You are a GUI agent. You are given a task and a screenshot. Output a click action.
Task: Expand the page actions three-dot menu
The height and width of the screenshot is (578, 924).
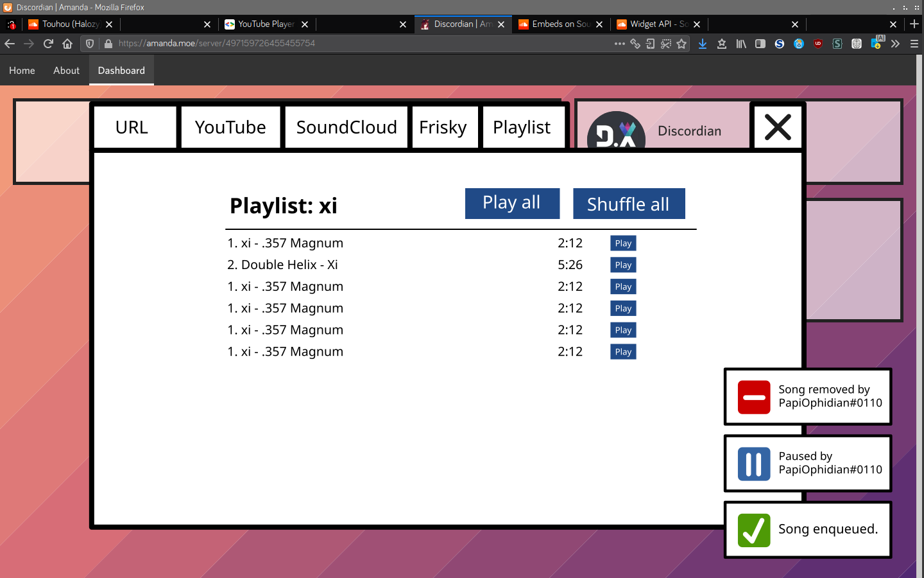pyautogui.click(x=619, y=44)
